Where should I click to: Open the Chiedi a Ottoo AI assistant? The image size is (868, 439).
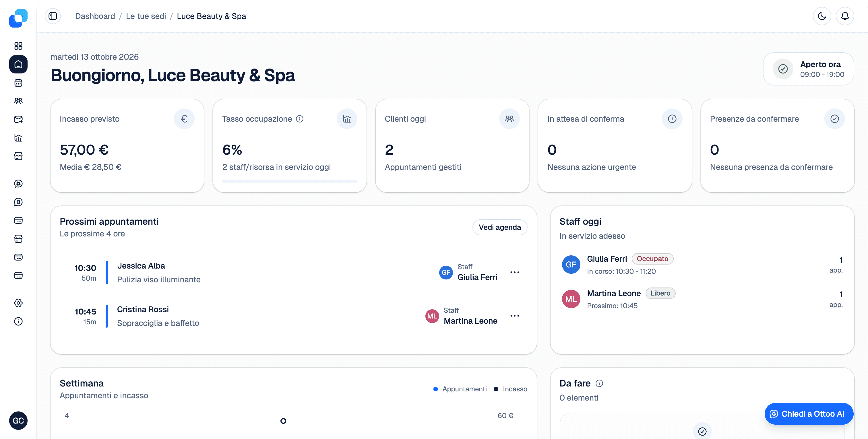(809, 414)
